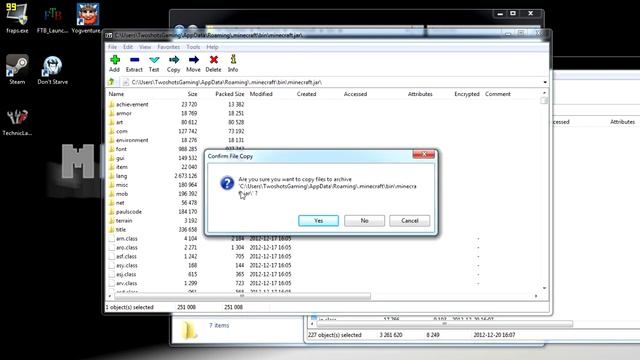
Task: Sort by Comment column header
Action: 498,94
